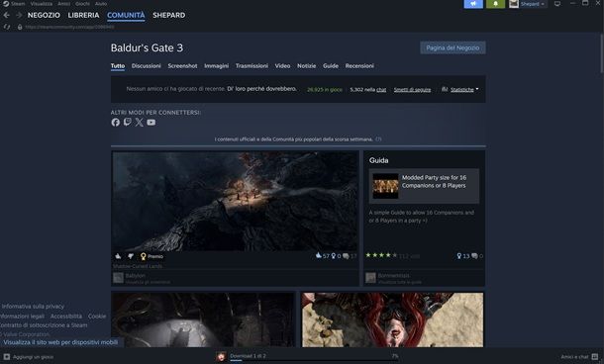Open the Video tab

click(x=282, y=66)
